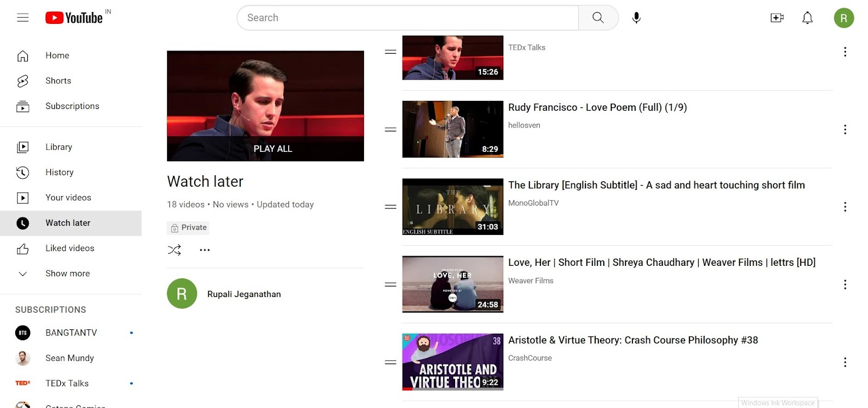Screen dimensions: 868x408
Task: Open options for Aristotle & Virtue Theory video
Action: (x=845, y=362)
